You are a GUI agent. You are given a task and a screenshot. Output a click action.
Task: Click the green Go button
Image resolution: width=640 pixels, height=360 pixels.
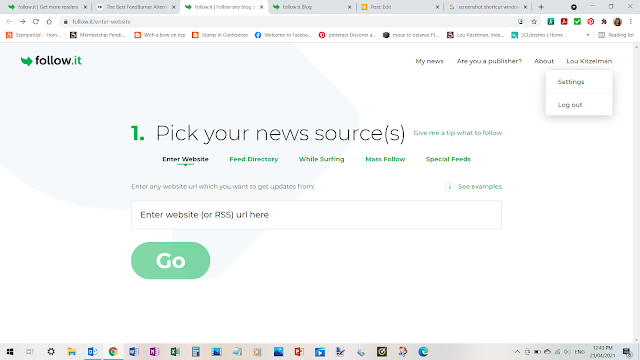coord(171,260)
